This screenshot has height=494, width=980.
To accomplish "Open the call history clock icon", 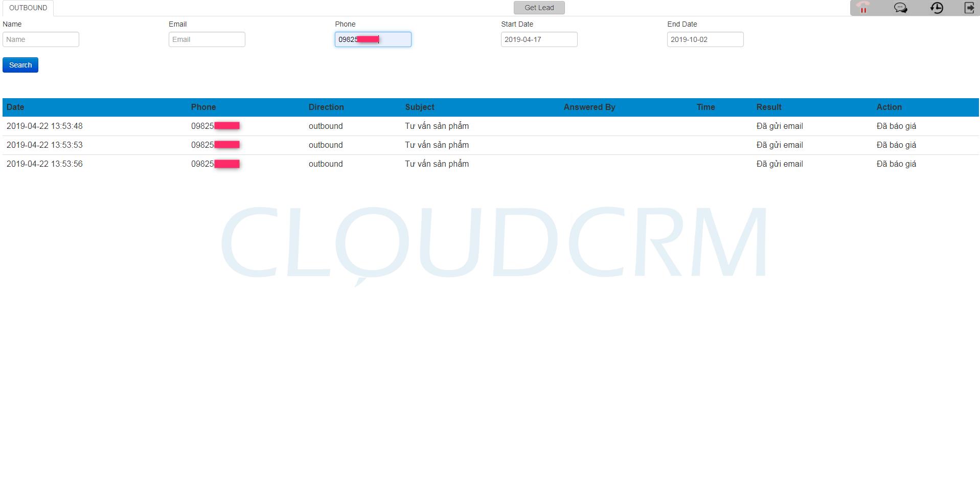I will tap(937, 8).
